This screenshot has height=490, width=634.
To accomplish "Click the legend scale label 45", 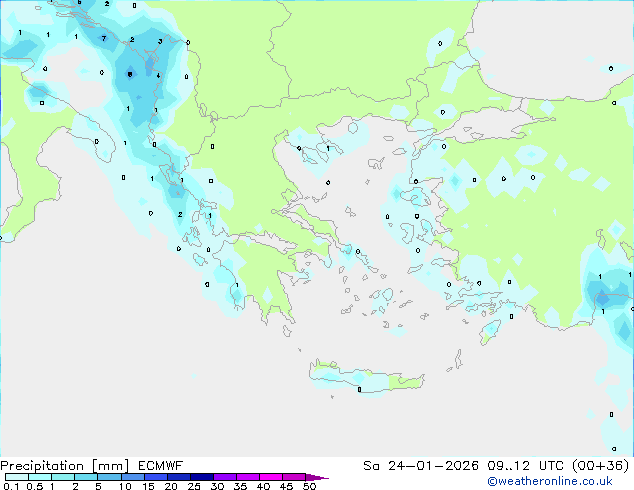I will [286, 486].
